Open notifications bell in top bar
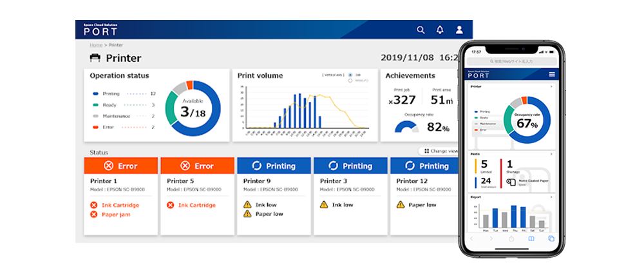 coord(440,30)
